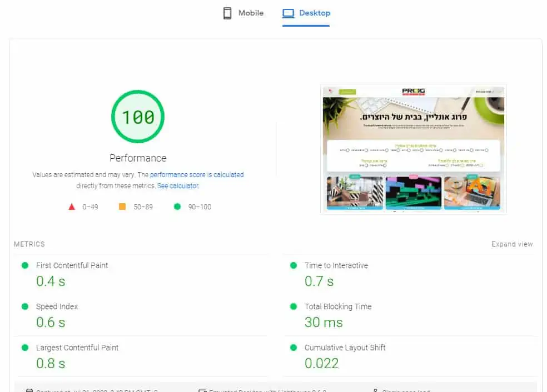Click the Cumulative Layout Shift label
This screenshot has height=392, width=547.
(x=345, y=348)
